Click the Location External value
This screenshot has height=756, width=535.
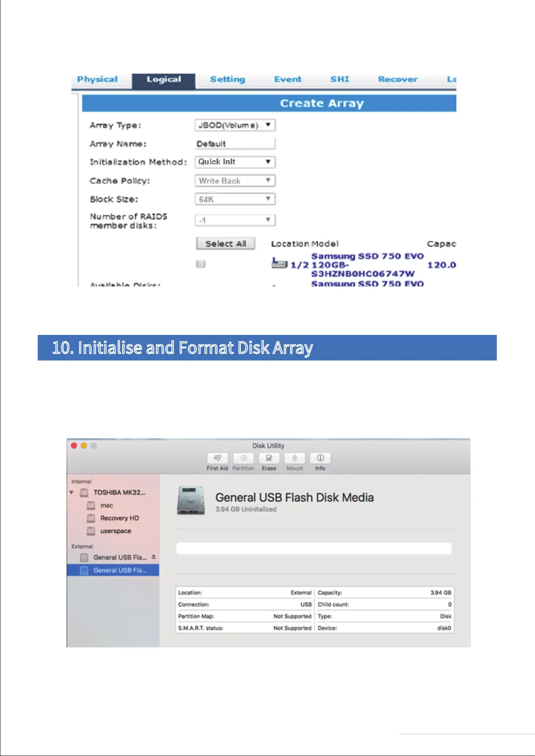click(x=301, y=593)
